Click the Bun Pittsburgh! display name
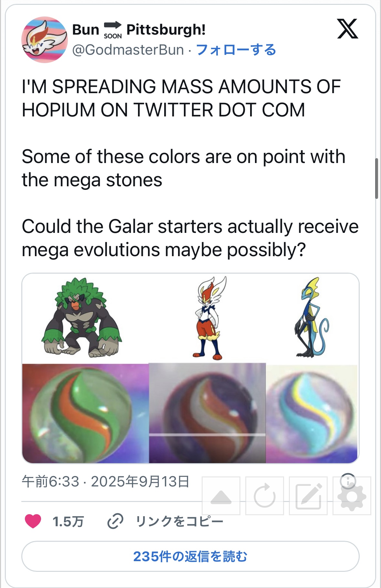The height and width of the screenshot is (588, 381). (x=139, y=30)
